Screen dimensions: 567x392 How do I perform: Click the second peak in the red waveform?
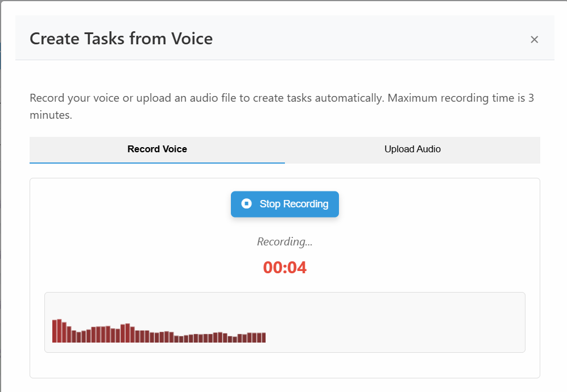point(127,333)
